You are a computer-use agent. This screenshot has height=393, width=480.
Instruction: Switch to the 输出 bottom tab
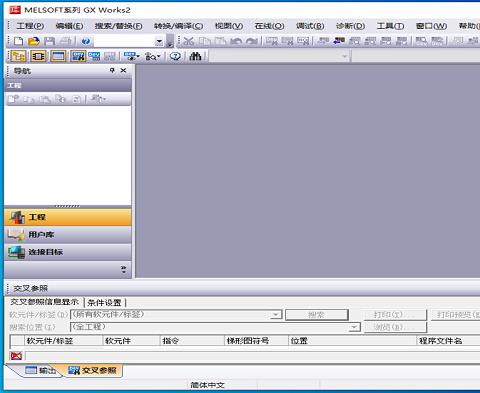tap(41, 370)
